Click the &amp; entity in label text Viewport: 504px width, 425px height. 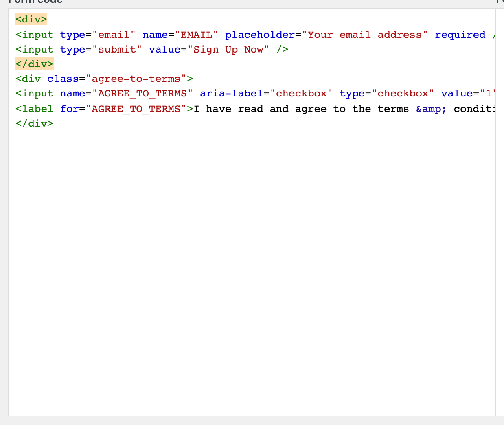(431, 109)
